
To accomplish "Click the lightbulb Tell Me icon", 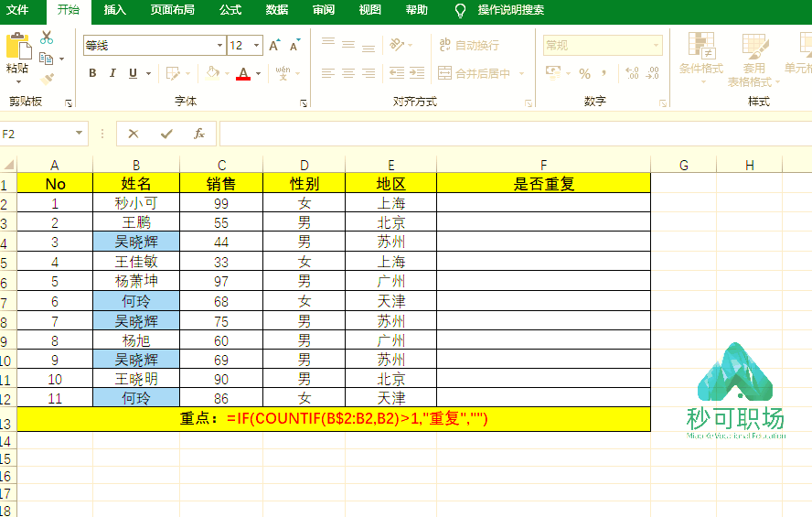I will 460,10.
